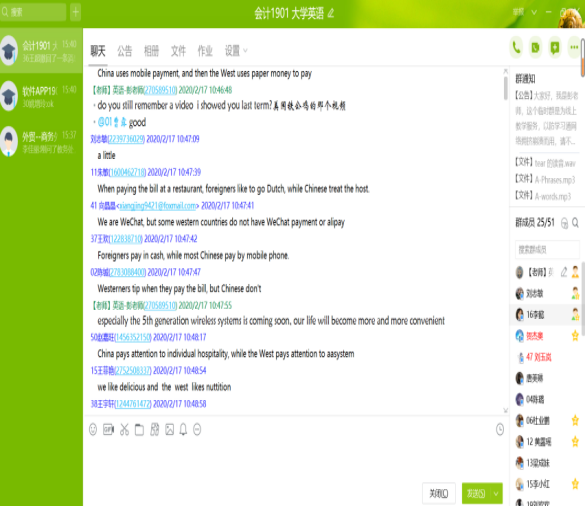Image resolution: width=585 pixels, height=506 pixels.
Task: Insert a picture using the image icon
Action: (169, 430)
